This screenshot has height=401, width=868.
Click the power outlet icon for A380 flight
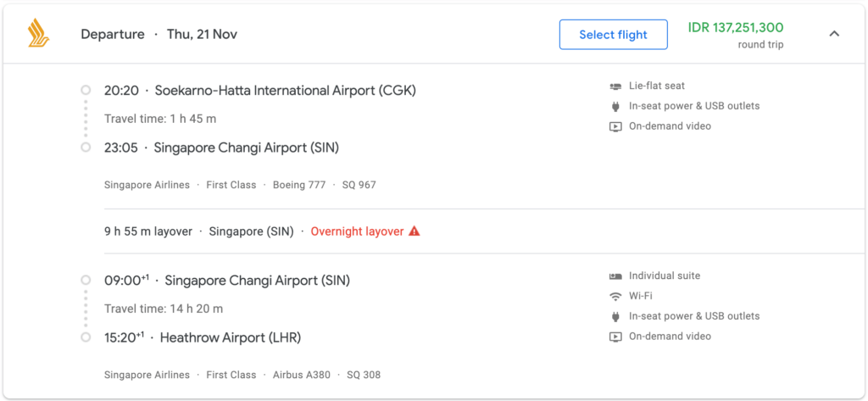tap(615, 317)
